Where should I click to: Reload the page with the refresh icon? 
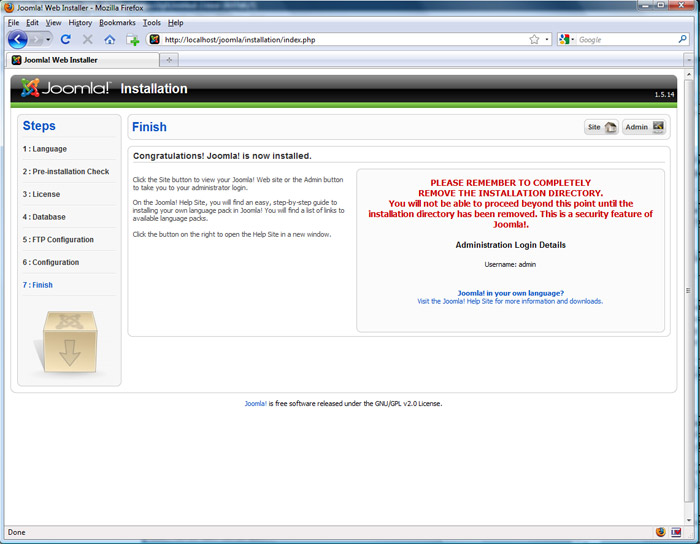(x=66, y=40)
